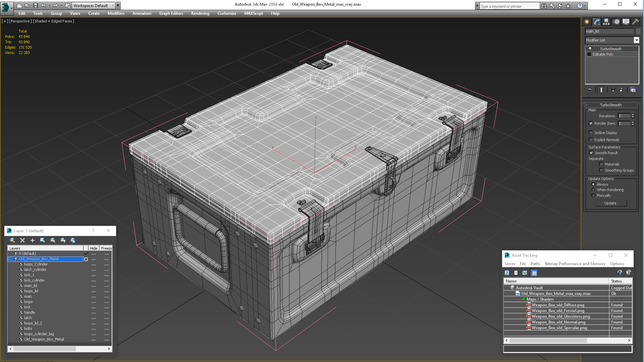Image resolution: width=644 pixels, height=362 pixels.
Task: Expand the Editable Poly stack entry
Action: (x=589, y=54)
